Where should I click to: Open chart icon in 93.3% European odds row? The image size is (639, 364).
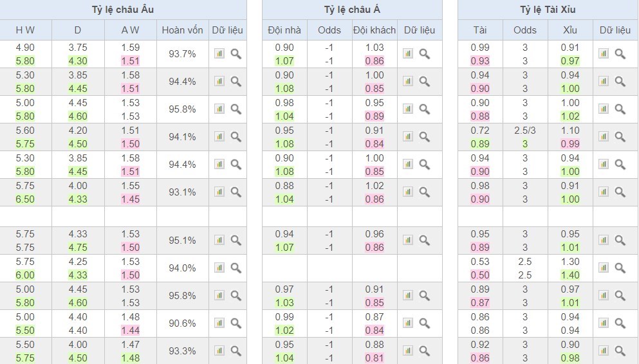[x=219, y=350]
